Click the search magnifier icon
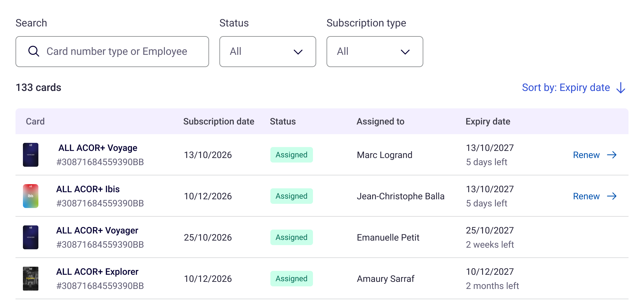 (x=34, y=51)
